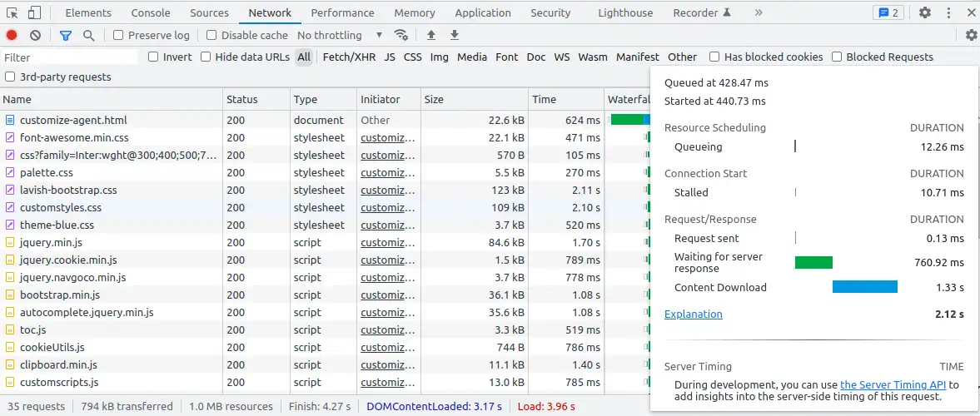Image resolution: width=980 pixels, height=416 pixels.
Task: Filter requests by CSS type
Action: click(x=412, y=57)
